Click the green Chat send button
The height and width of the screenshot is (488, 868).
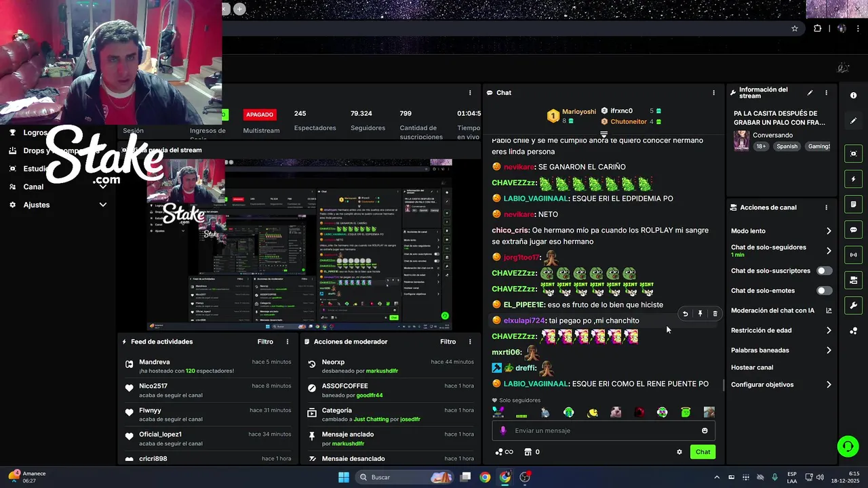(703, 452)
